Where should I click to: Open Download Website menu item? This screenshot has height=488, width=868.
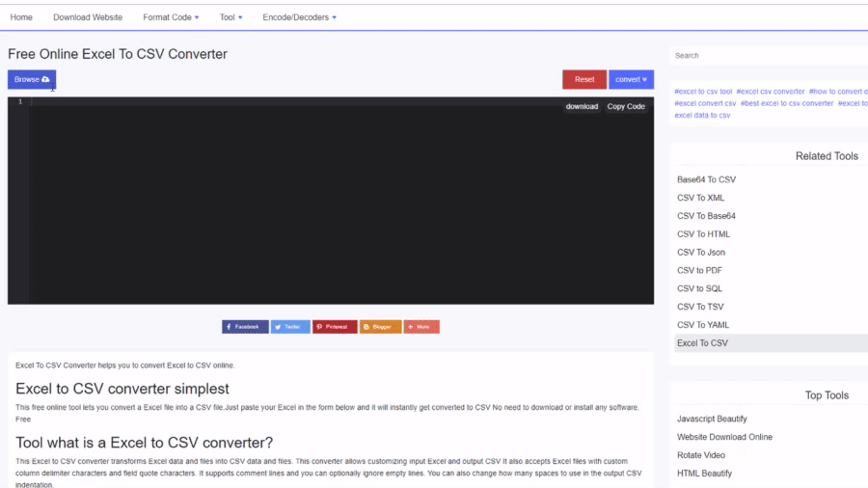pyautogui.click(x=88, y=17)
